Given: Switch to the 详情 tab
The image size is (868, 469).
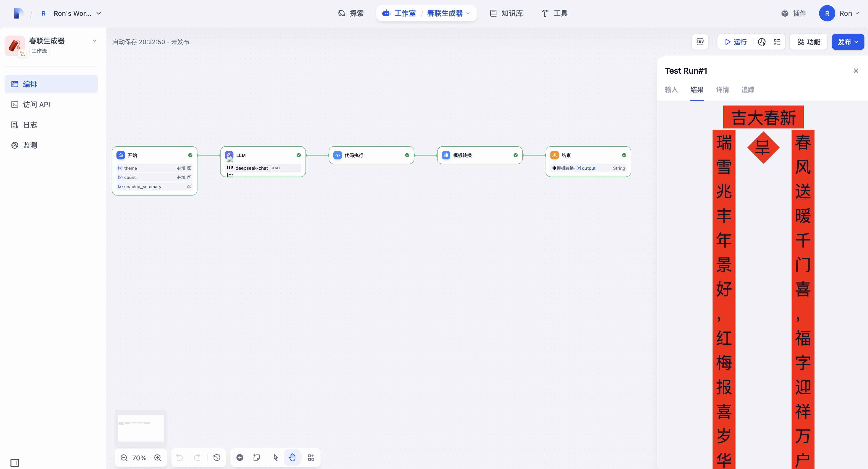Looking at the screenshot, I should click(x=722, y=90).
